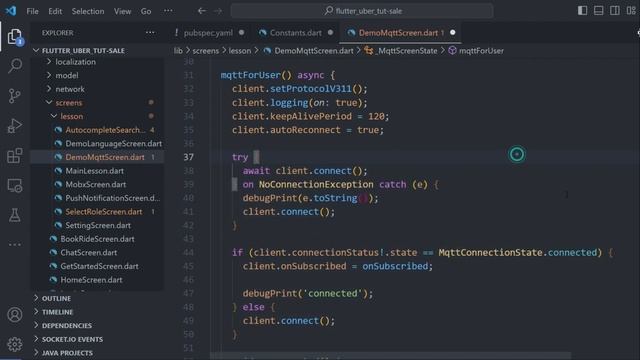Click the VS Code logo icon
Screen dimensions: 640x360
(11, 11)
